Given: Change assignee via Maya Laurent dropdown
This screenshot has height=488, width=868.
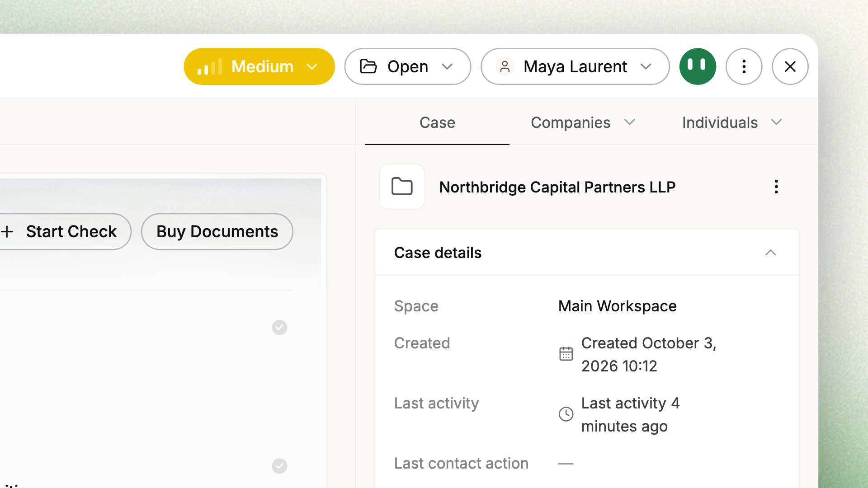Looking at the screenshot, I should [575, 66].
